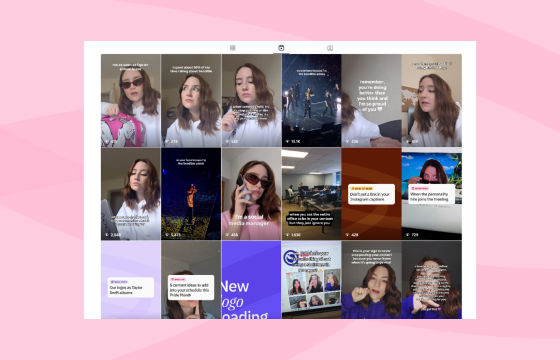Open the "I'm a social media manager" reel
Viewport: 560px width, 360px height.
[x=251, y=194]
